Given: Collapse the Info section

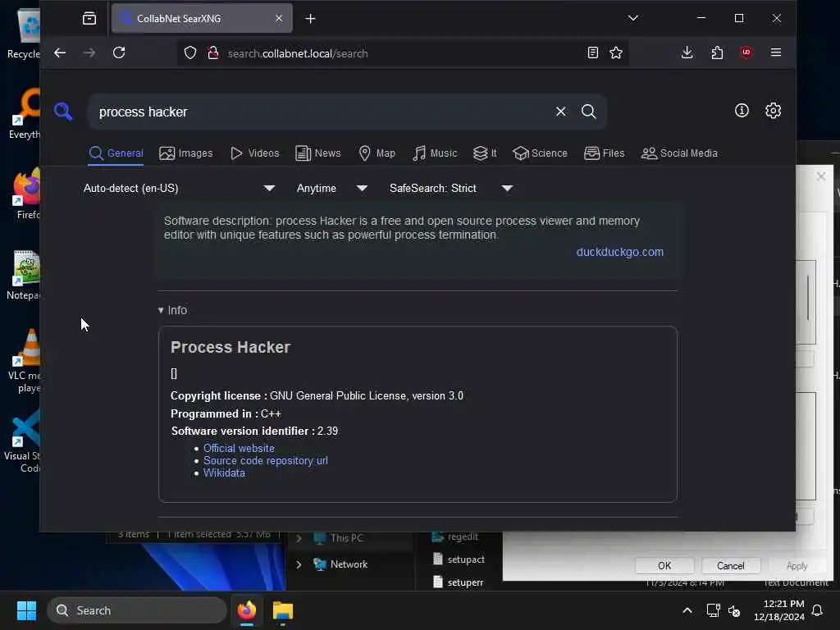Looking at the screenshot, I should click(x=172, y=310).
